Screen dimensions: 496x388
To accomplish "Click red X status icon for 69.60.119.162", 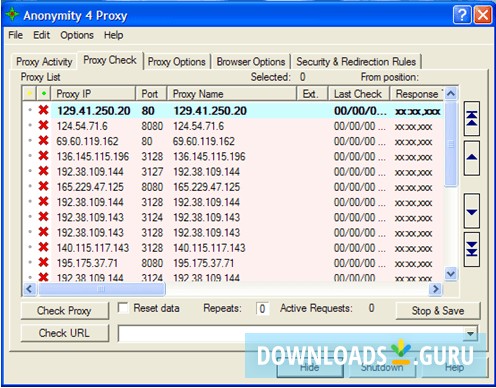I will [43, 140].
